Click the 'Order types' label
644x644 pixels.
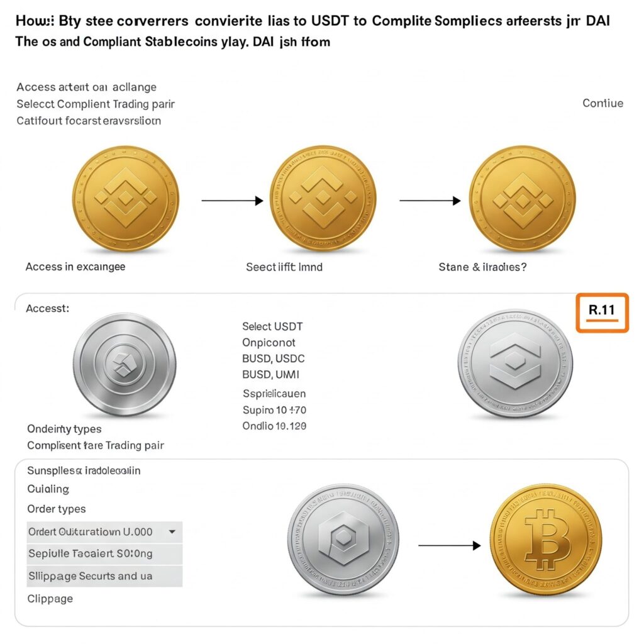56,509
